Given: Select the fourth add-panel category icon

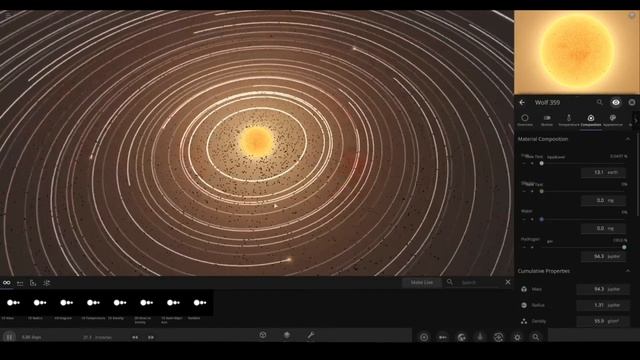Looking at the screenshot, I should click(x=47, y=283).
